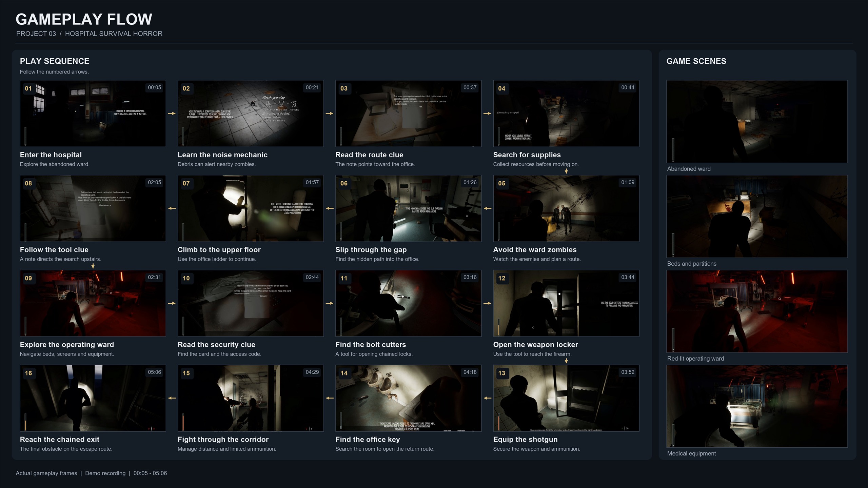Click the 'Find the office key' screenshot
868x488 pixels.
click(x=408, y=398)
